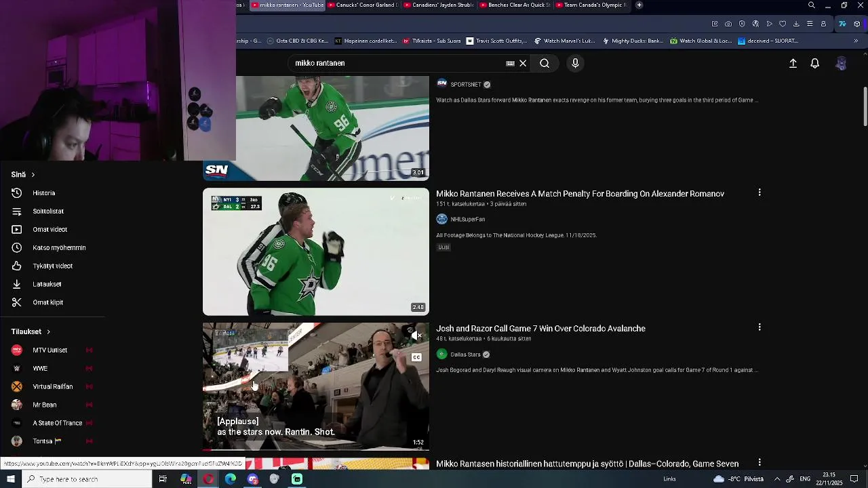The height and width of the screenshot is (488, 868).
Task: Show hidden system tray icons
Action: pyautogui.click(x=777, y=479)
